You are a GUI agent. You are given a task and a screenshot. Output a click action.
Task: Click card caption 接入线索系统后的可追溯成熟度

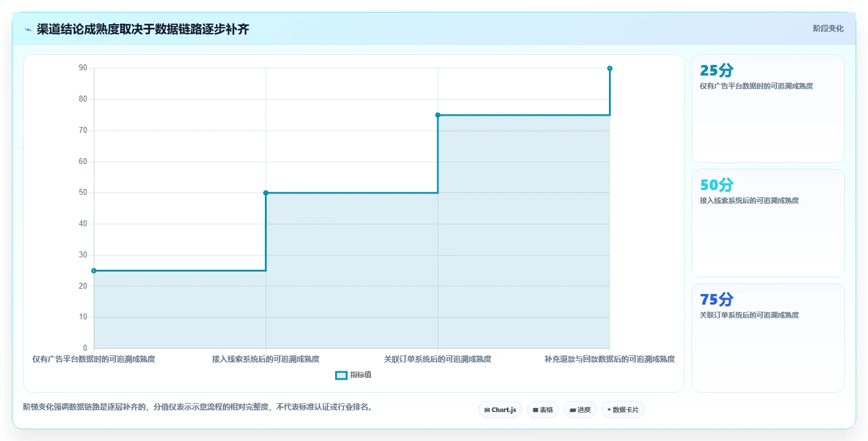click(749, 201)
